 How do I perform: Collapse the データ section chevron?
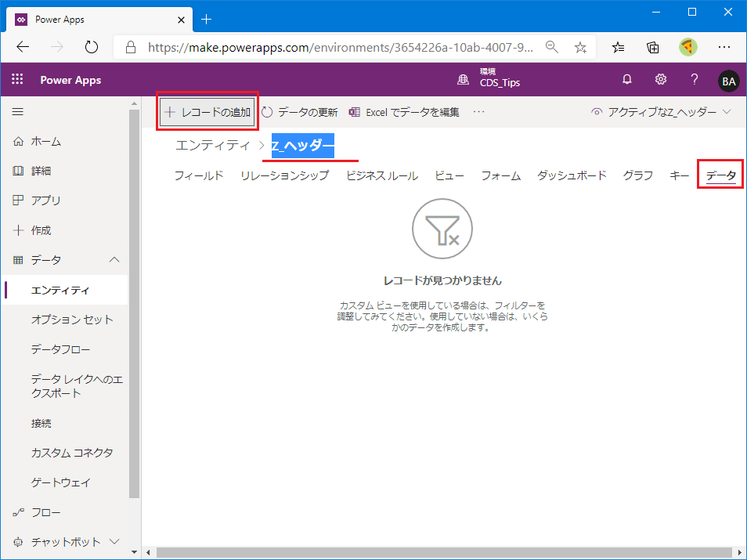click(114, 260)
